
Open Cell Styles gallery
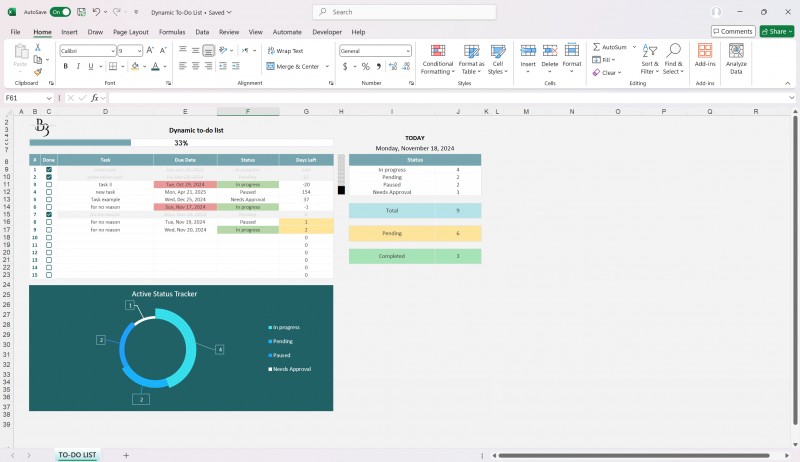pyautogui.click(x=498, y=59)
